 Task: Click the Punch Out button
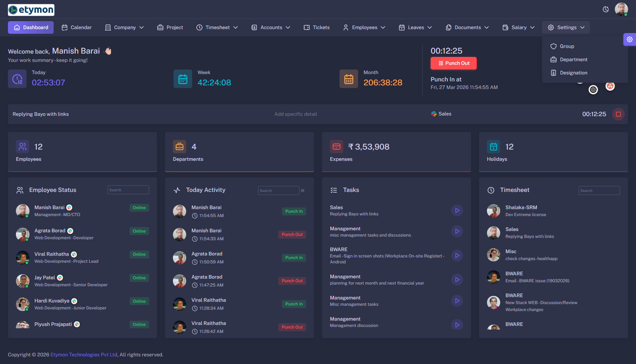pyautogui.click(x=453, y=63)
